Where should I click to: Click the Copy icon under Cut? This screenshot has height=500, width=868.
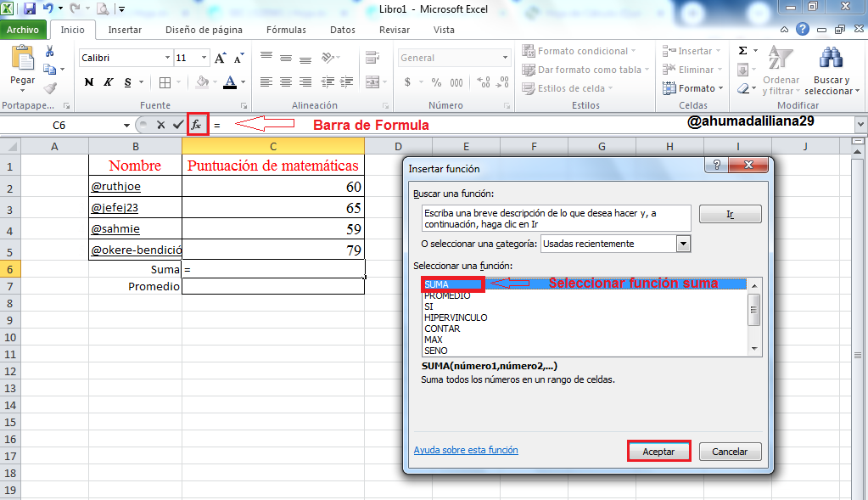click(x=50, y=70)
